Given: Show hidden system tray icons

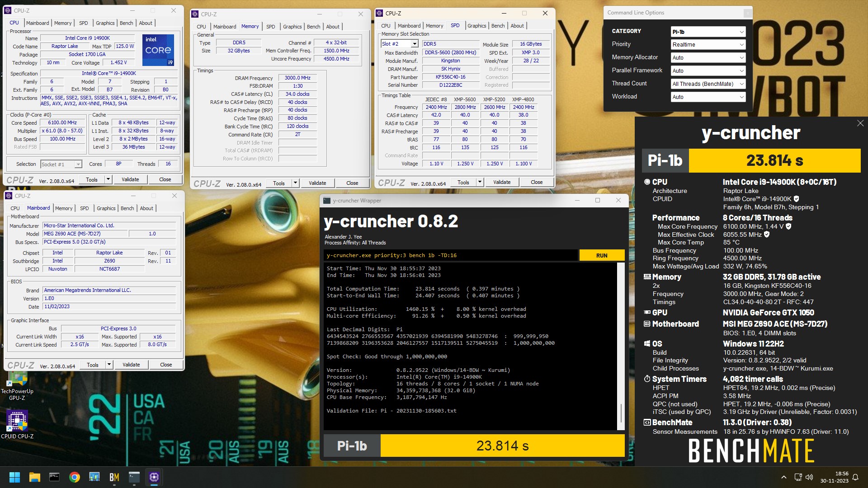Looking at the screenshot, I should tap(784, 477).
